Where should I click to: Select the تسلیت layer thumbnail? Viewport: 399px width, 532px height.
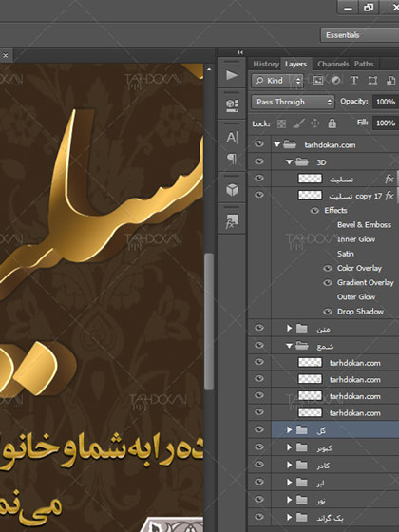(310, 179)
